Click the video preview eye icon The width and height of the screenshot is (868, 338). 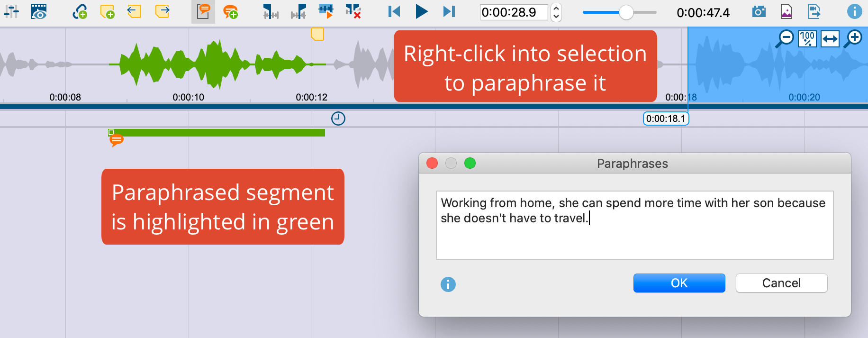click(x=39, y=11)
